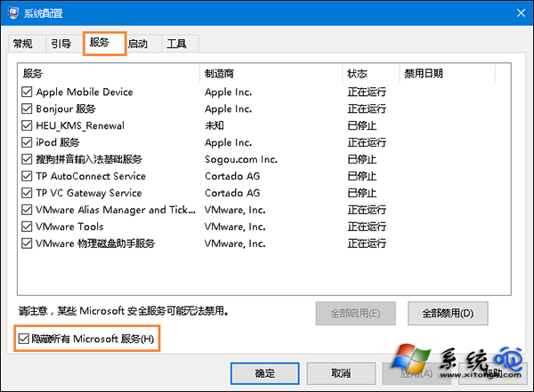Image resolution: width=534 pixels, height=392 pixels.
Task: Click 正在运行 status of VMware Alias Manager
Action: [367, 210]
